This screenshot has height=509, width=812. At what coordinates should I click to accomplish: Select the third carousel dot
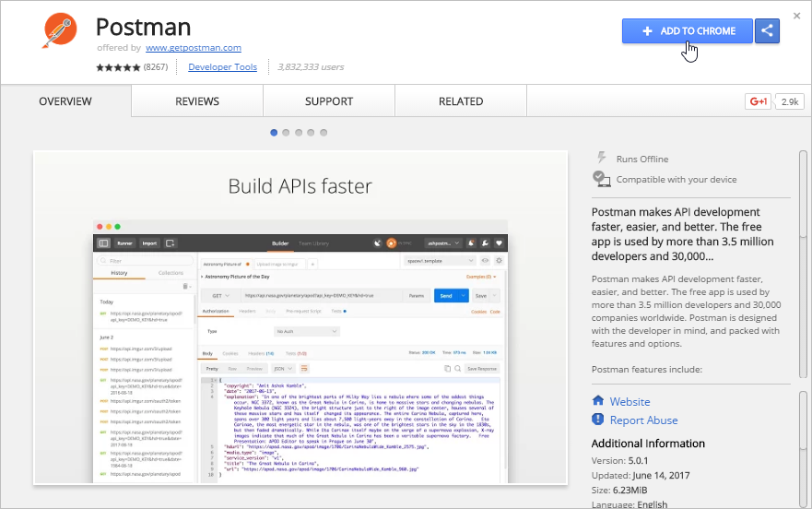click(x=299, y=133)
